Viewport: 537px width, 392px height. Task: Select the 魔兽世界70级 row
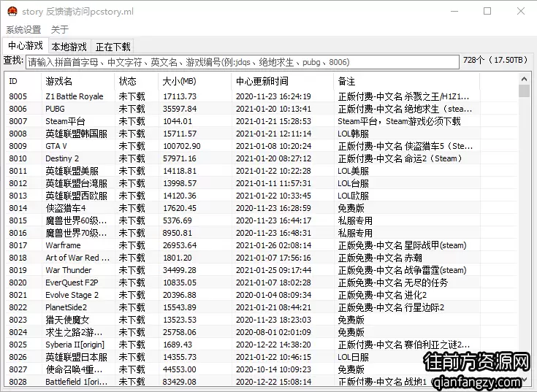[262, 233]
